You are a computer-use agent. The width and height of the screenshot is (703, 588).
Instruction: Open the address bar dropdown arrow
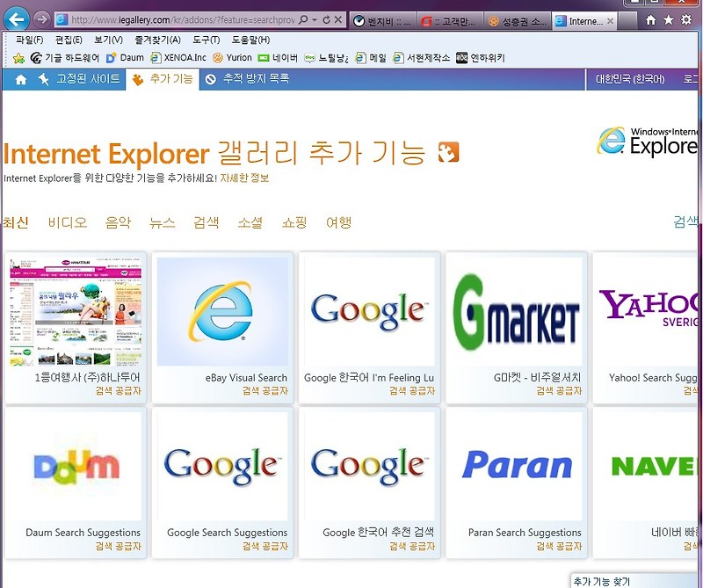[x=315, y=19]
